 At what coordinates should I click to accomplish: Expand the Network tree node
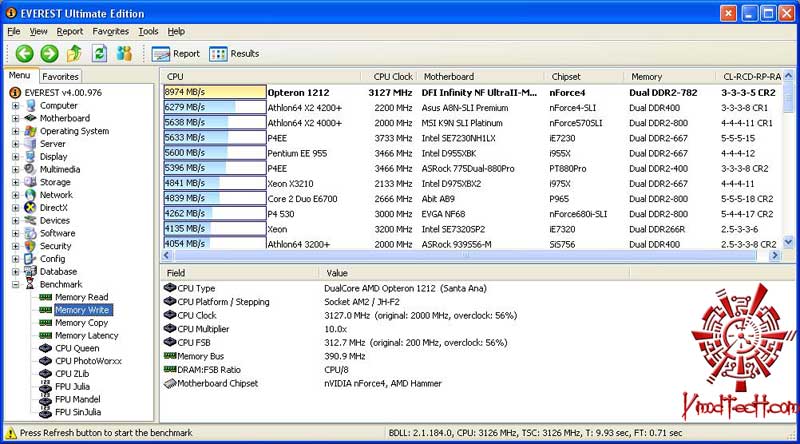[x=15, y=195]
